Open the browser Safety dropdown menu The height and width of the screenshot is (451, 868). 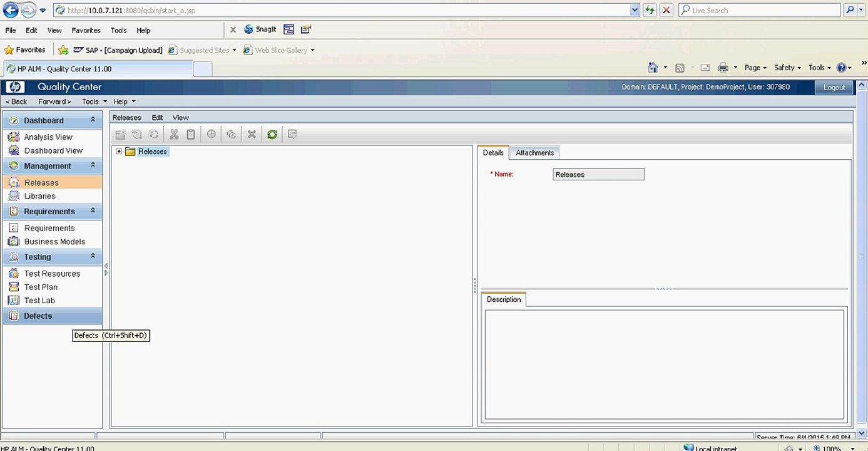(787, 68)
